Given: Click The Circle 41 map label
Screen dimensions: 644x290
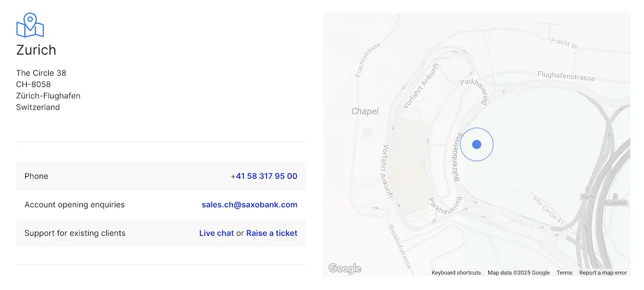Looking at the screenshot, I should tap(550, 210).
